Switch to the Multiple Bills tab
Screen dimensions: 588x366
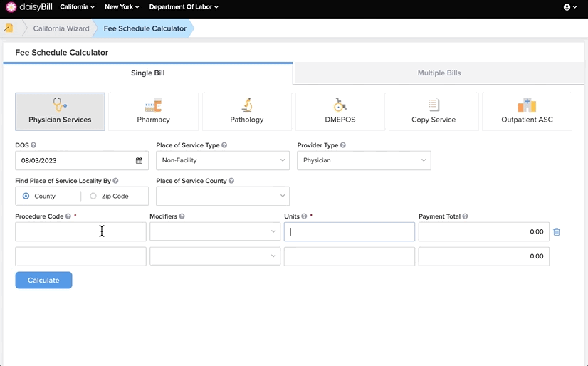439,73
